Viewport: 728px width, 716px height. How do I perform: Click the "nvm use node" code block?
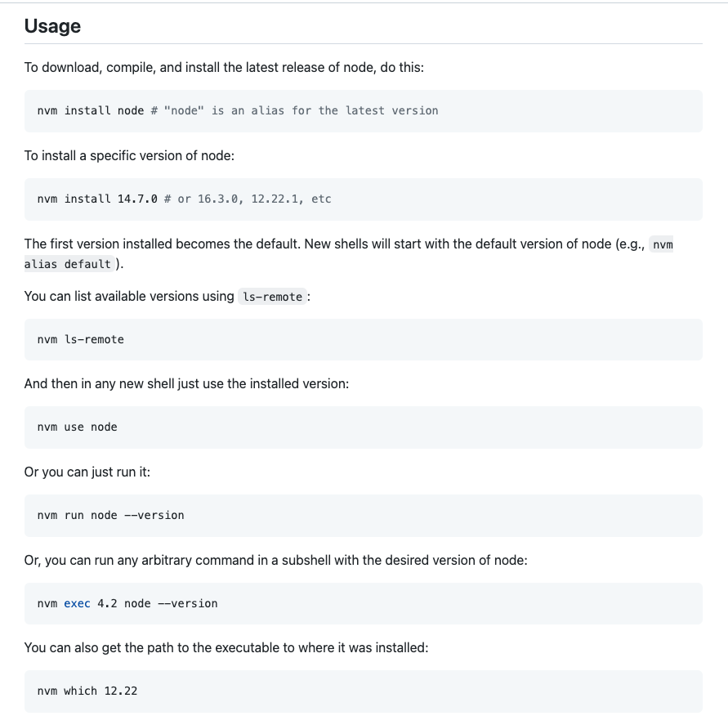(x=78, y=427)
